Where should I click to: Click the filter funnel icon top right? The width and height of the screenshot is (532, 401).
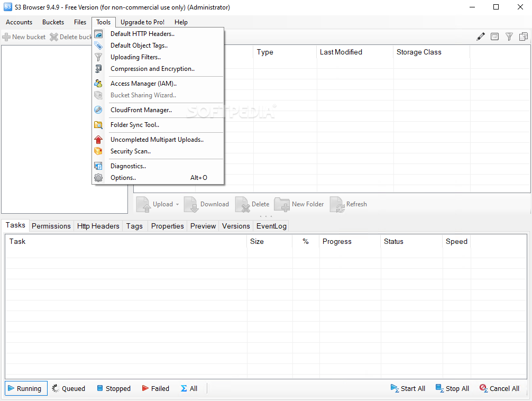click(x=509, y=37)
